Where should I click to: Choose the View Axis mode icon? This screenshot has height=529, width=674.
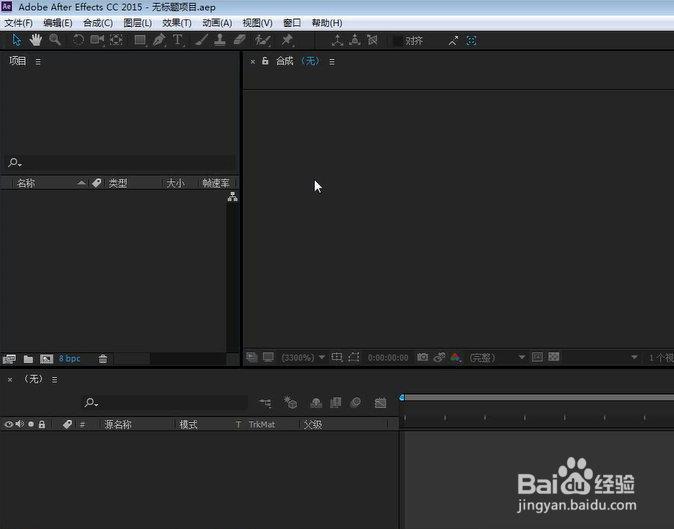point(372,40)
